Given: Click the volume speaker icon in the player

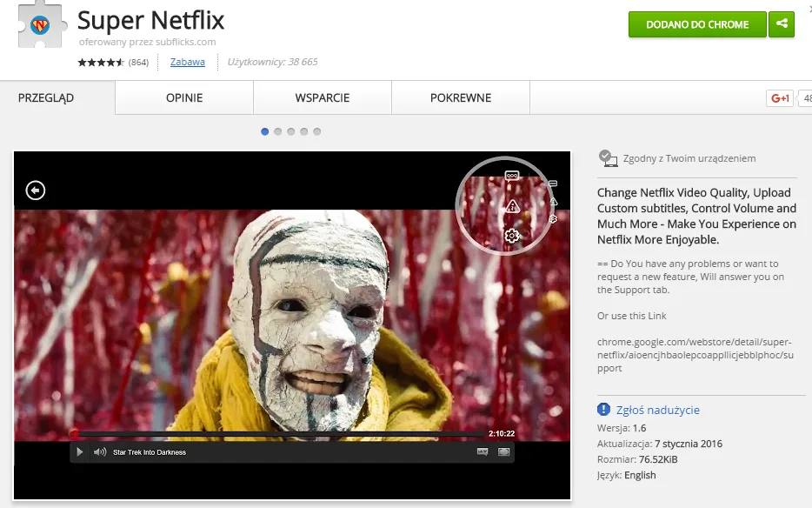Looking at the screenshot, I should tap(100, 452).
